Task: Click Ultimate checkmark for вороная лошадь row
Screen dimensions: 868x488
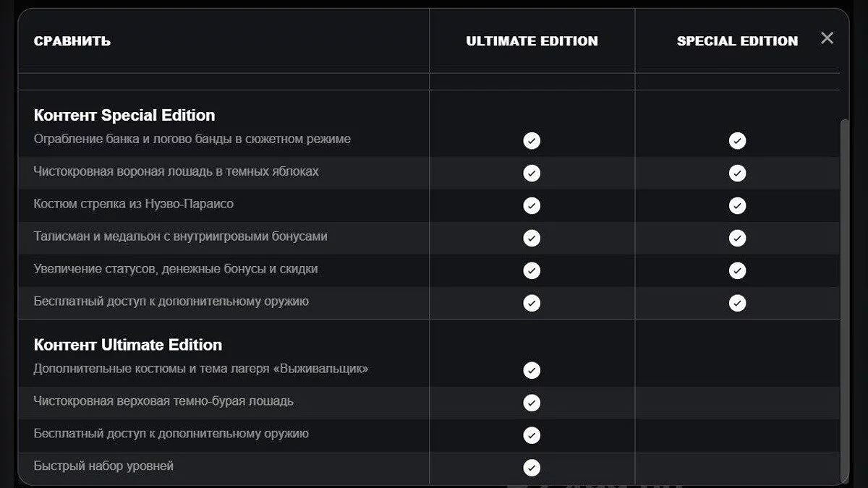Action: click(x=532, y=173)
